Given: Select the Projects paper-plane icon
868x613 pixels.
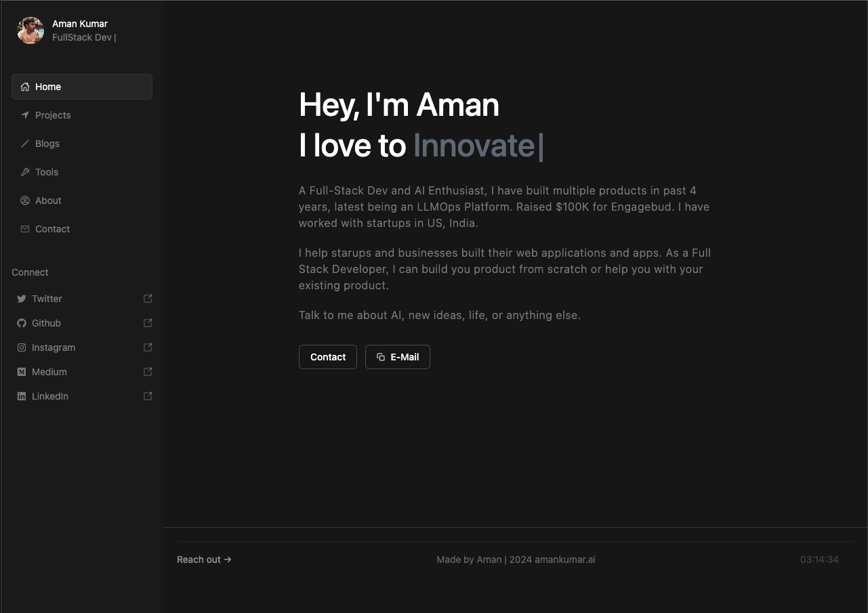Looking at the screenshot, I should [24, 114].
